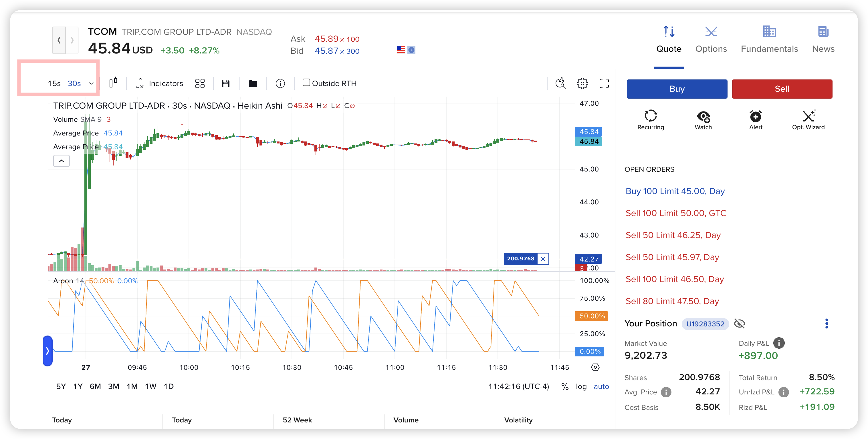Close the 200.9768 position line

click(543, 259)
